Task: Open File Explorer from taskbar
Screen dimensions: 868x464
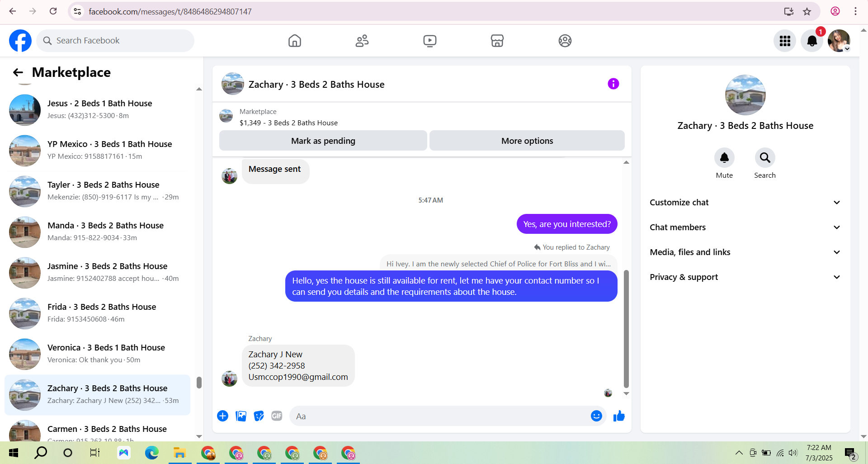Action: pos(179,453)
